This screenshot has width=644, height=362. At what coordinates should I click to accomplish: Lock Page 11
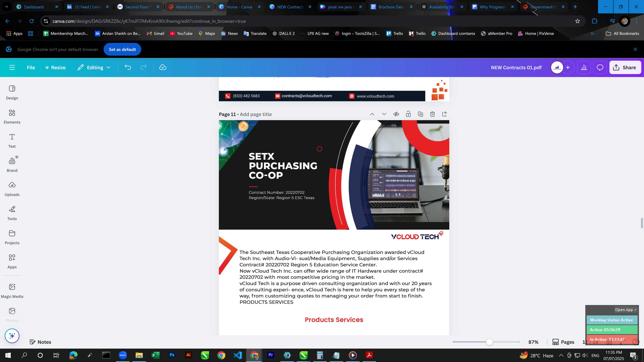pos(408,114)
